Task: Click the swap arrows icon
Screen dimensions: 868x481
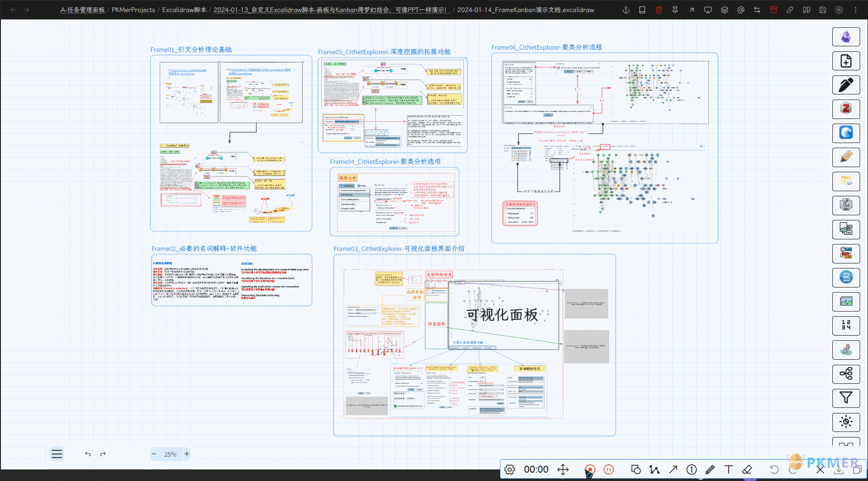Action: coord(757,10)
